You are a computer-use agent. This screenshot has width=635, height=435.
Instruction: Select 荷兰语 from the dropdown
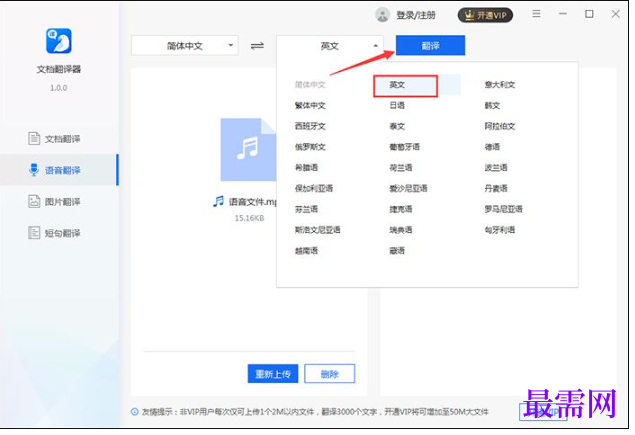tap(401, 168)
